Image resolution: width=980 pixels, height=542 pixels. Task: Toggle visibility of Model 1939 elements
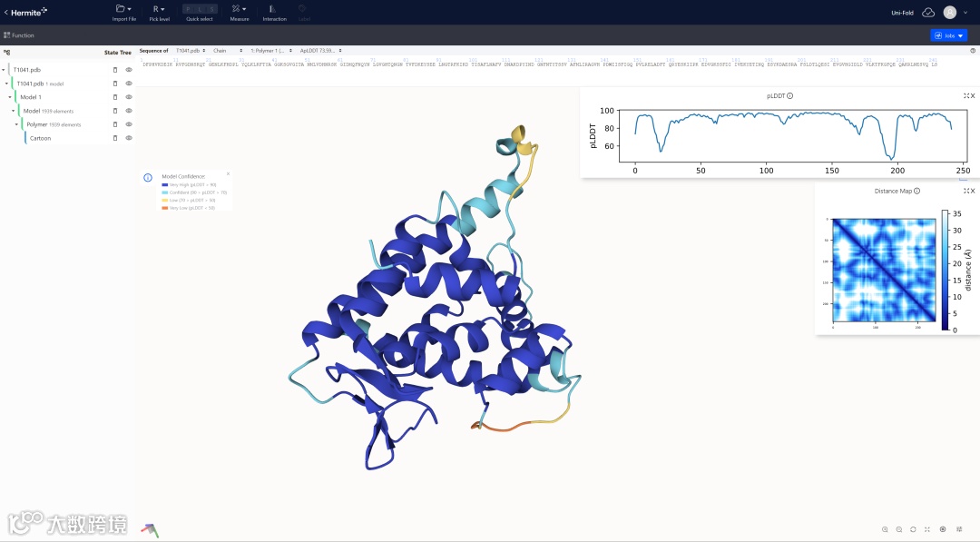click(129, 112)
